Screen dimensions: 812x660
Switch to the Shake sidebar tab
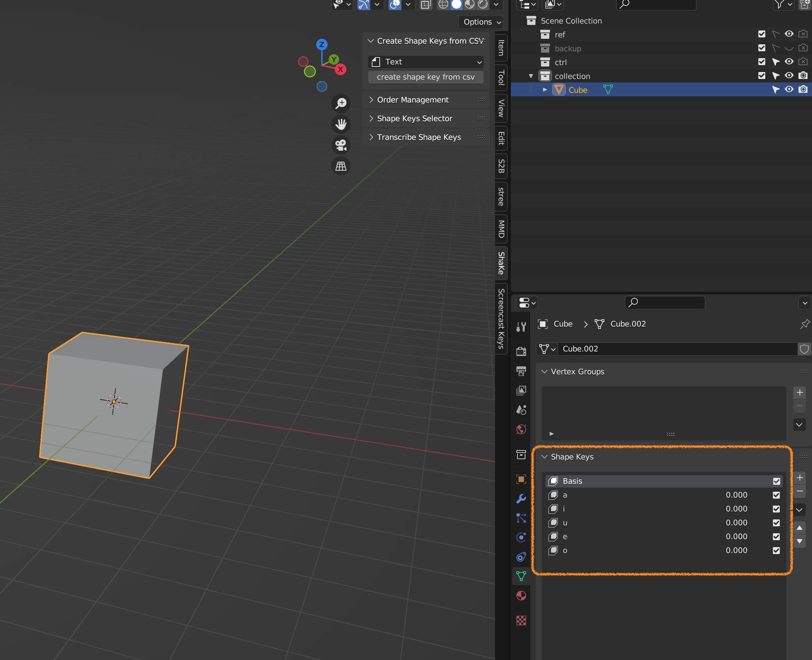click(501, 263)
